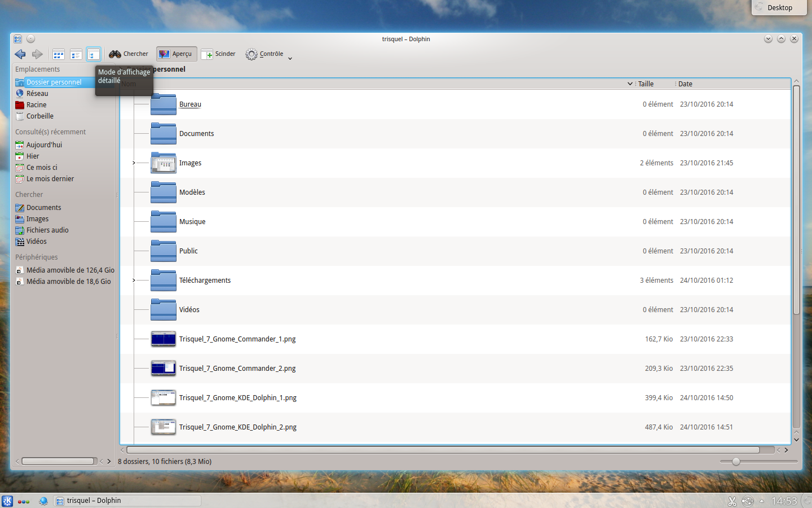The image size is (812, 508).
Task: Select Dossier personnel in Emplacements
Action: [x=54, y=82]
